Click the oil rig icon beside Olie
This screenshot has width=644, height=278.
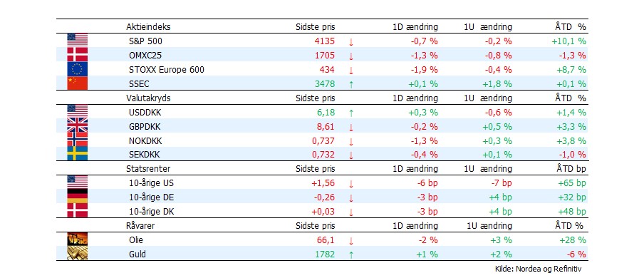77,239
